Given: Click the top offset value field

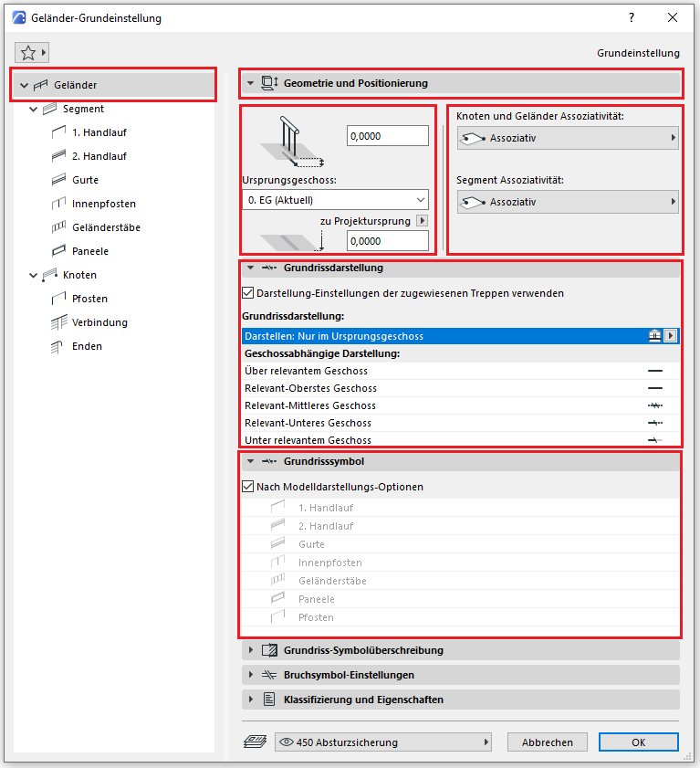Looking at the screenshot, I should pyautogui.click(x=387, y=136).
